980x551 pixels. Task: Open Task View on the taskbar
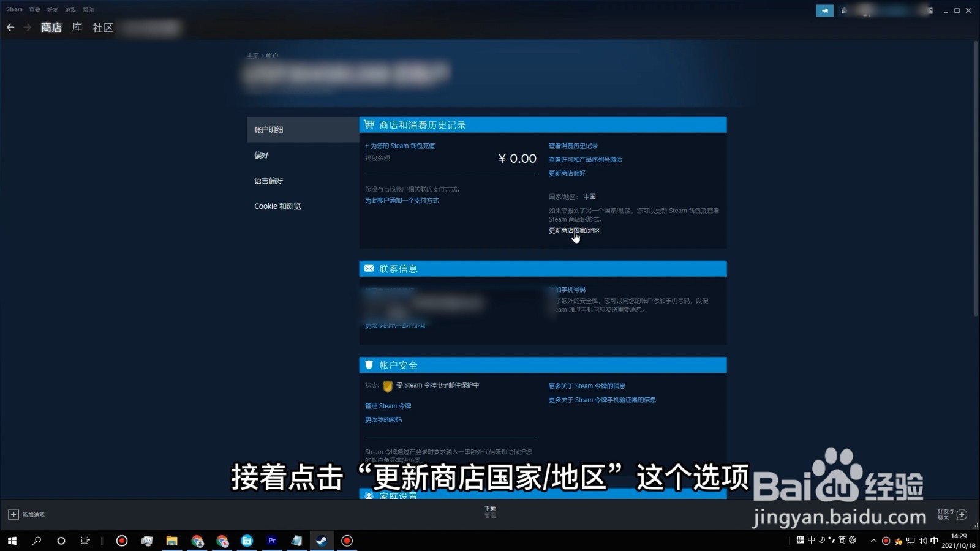click(85, 541)
